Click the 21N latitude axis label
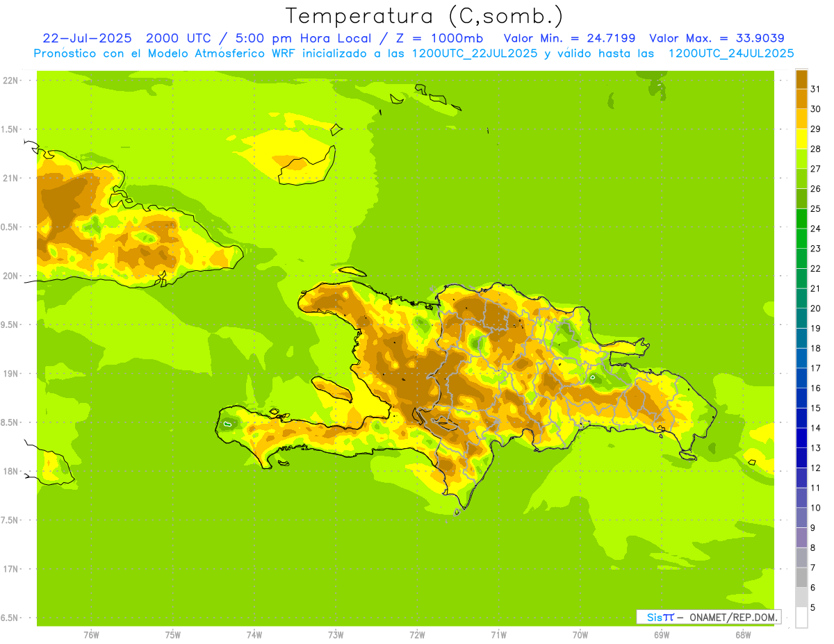Viewport: 834px width, 644px height. coord(11,179)
